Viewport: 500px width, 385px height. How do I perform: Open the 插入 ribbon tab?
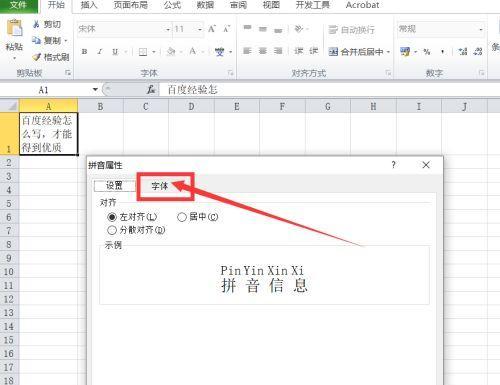point(89,5)
